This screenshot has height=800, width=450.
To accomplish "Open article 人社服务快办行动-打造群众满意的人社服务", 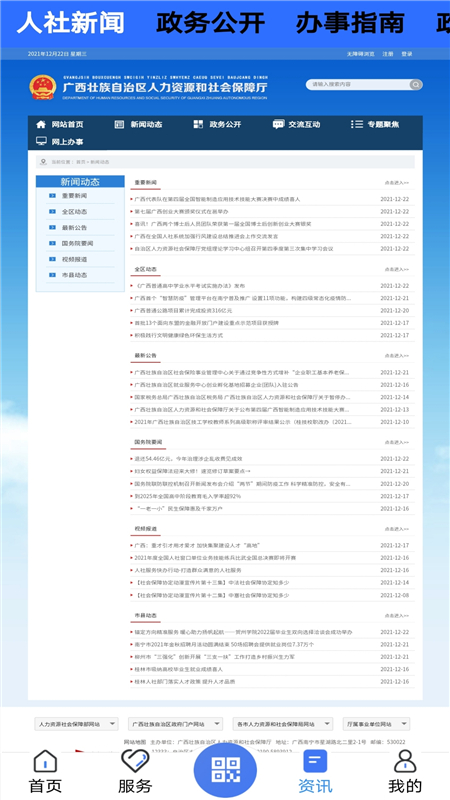I will (188, 570).
